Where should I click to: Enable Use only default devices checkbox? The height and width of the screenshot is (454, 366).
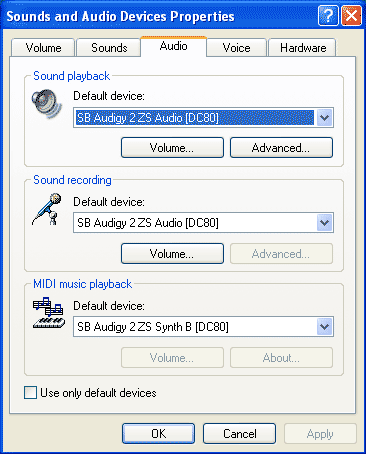[30, 392]
